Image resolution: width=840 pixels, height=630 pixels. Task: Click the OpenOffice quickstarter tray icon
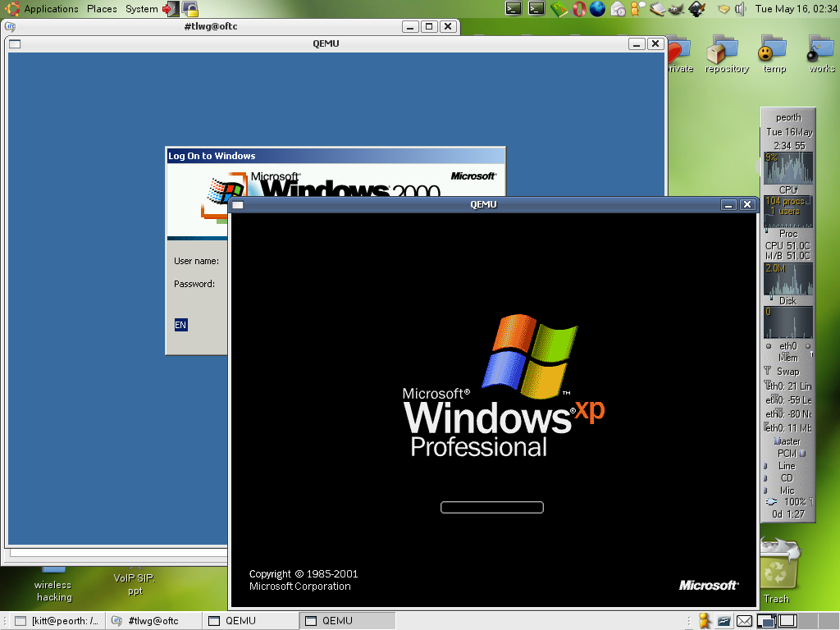click(724, 621)
